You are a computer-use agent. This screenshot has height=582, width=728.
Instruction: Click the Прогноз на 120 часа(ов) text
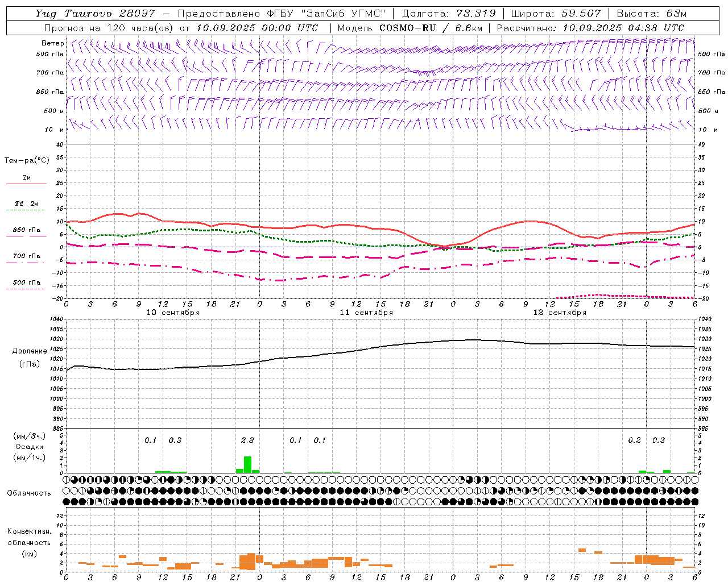109,27
